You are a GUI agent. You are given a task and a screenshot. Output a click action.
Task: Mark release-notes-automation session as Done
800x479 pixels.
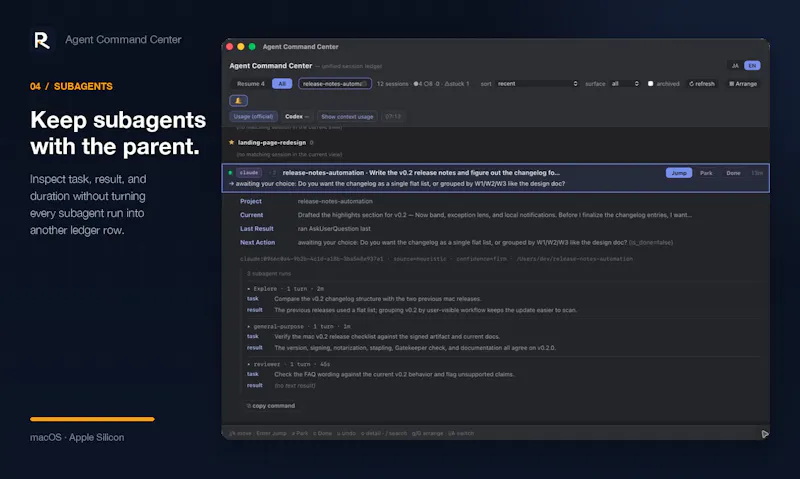point(733,173)
